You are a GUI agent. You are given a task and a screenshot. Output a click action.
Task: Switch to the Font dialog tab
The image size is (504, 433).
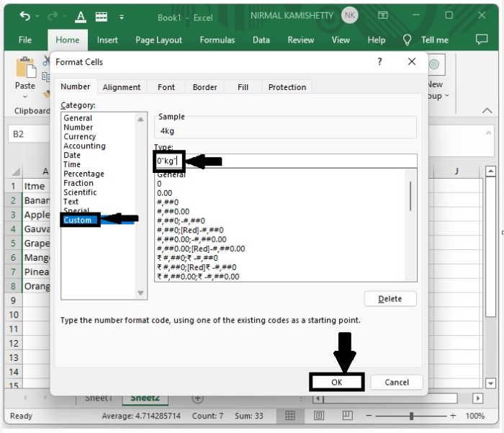point(166,87)
